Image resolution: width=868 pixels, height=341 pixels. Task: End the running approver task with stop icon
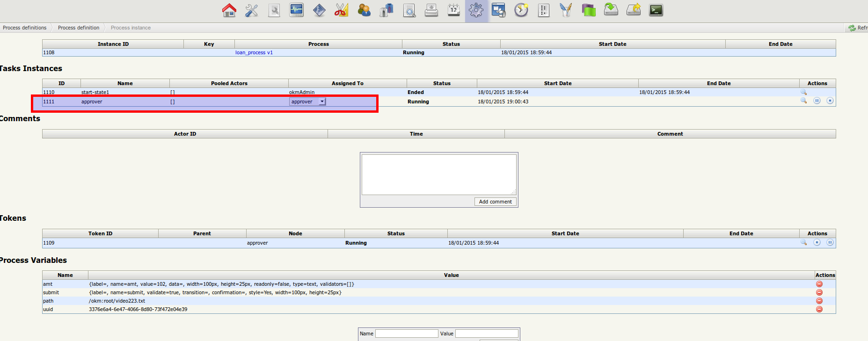(830, 101)
